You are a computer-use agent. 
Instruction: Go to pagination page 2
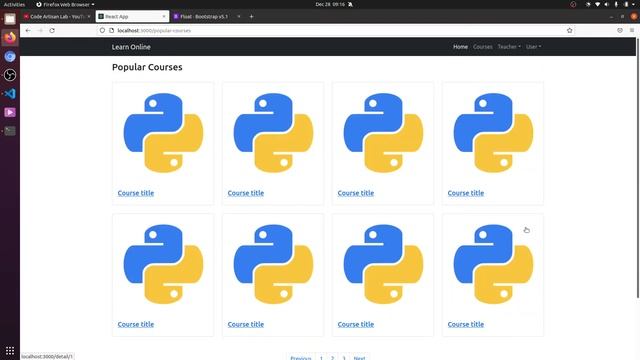coord(332,357)
